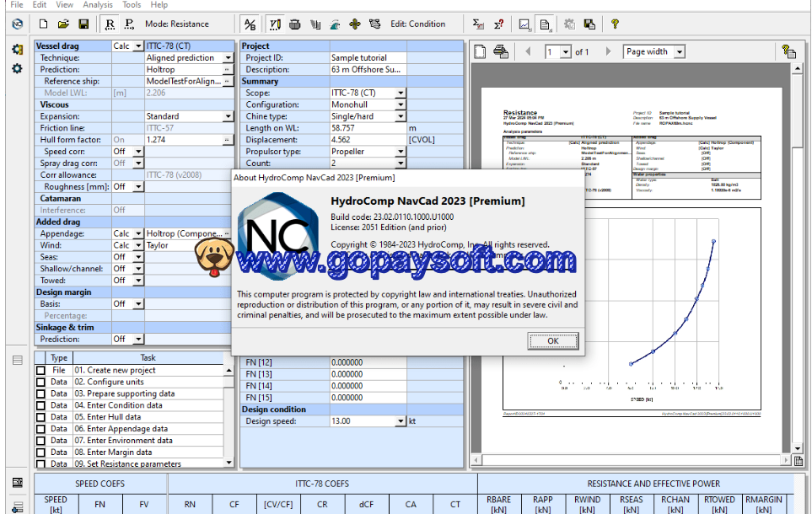Image resolution: width=812 pixels, height=514 pixels.
Task: Check '04. Enter Condition data' box
Action: [x=41, y=406]
